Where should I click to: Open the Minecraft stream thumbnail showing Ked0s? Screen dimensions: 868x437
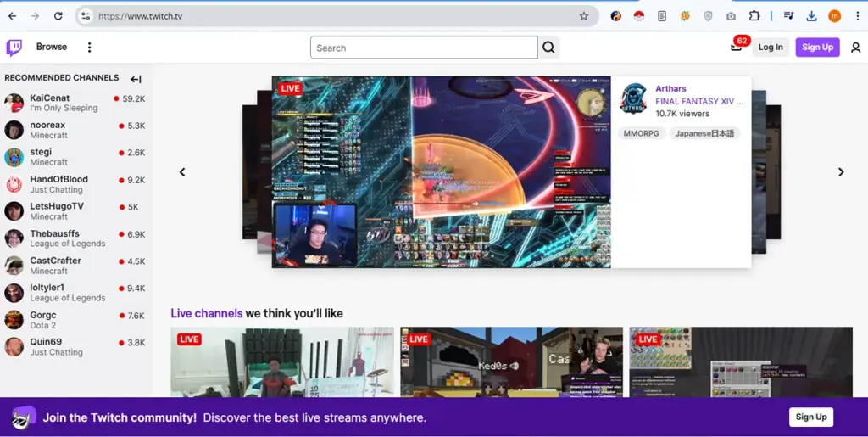pos(511,361)
